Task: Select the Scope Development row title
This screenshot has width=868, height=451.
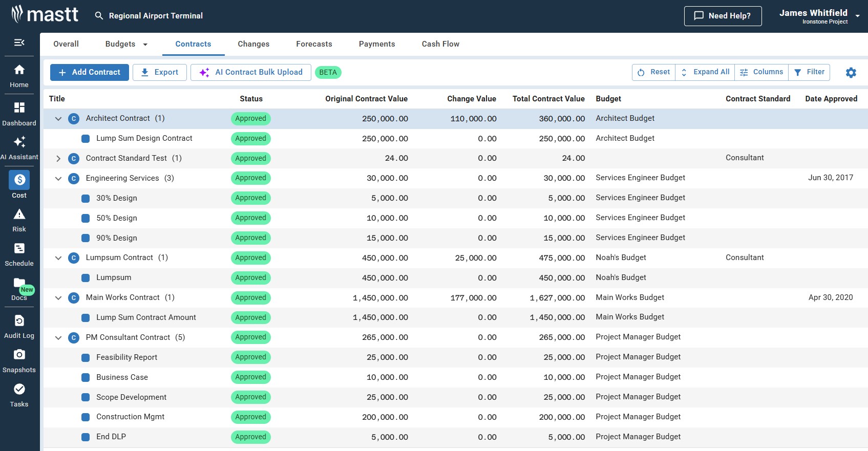Action: pos(132,397)
